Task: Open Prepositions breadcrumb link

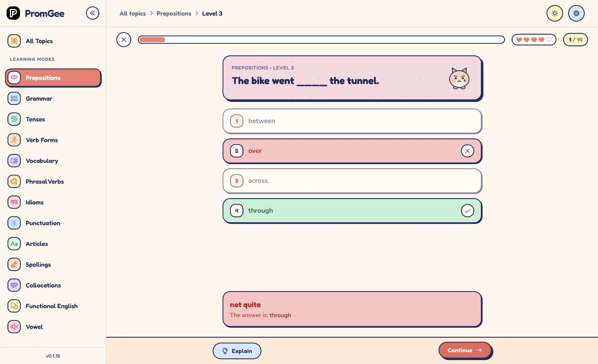Action: [x=174, y=13]
